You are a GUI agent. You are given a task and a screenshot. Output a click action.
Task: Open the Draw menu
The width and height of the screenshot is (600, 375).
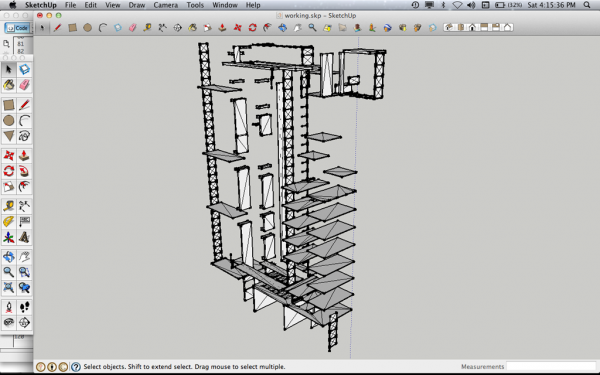click(137, 5)
